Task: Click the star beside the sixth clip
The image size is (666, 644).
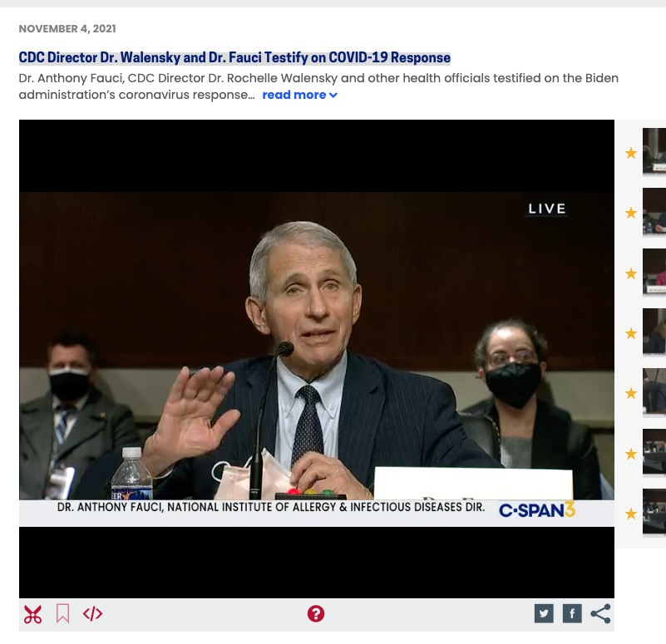Action: tap(631, 454)
